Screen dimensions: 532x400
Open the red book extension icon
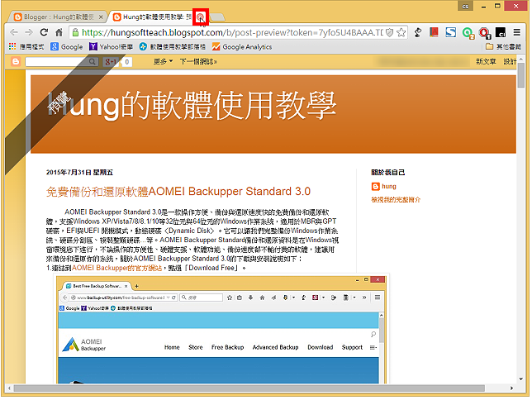(434, 32)
